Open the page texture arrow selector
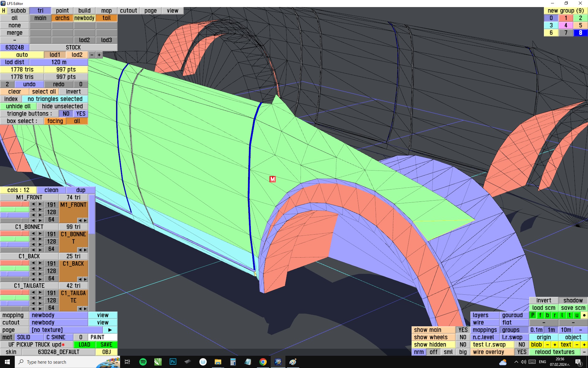588x368 pixels. coord(110,330)
